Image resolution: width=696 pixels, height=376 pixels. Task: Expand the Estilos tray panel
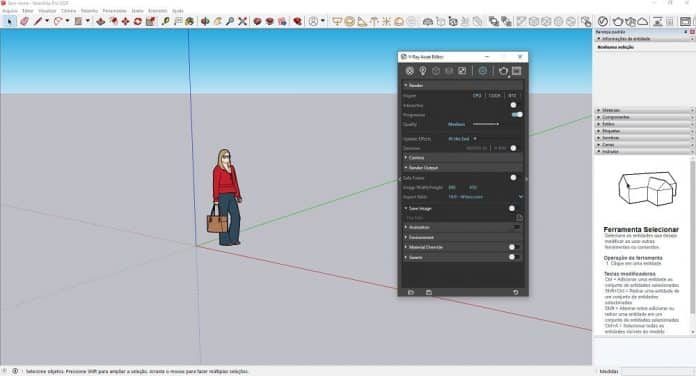tap(644, 124)
